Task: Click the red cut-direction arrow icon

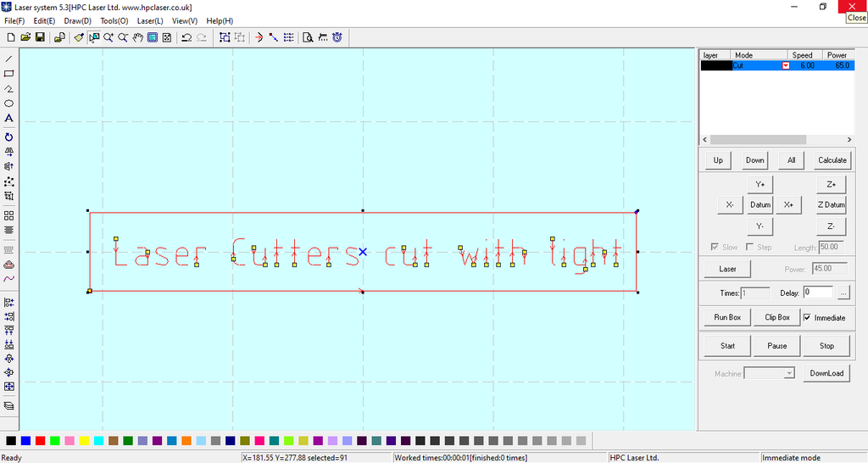Action: click(x=259, y=37)
